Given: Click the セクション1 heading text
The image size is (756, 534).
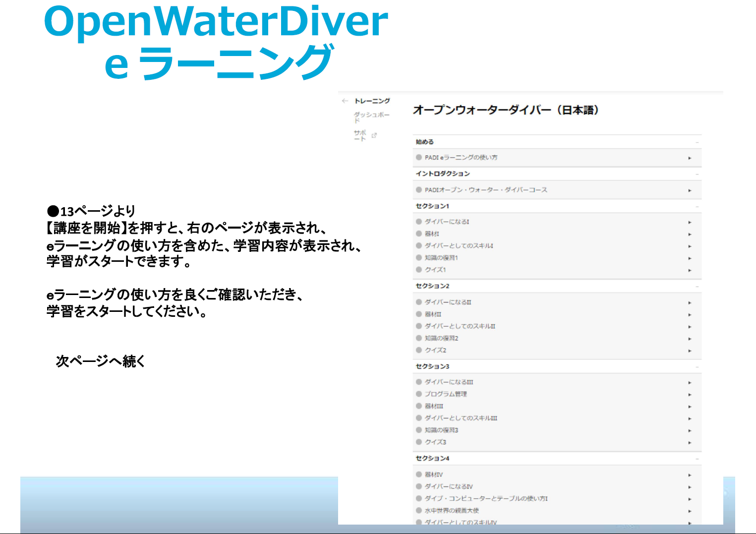Looking at the screenshot, I should pyautogui.click(x=432, y=206).
